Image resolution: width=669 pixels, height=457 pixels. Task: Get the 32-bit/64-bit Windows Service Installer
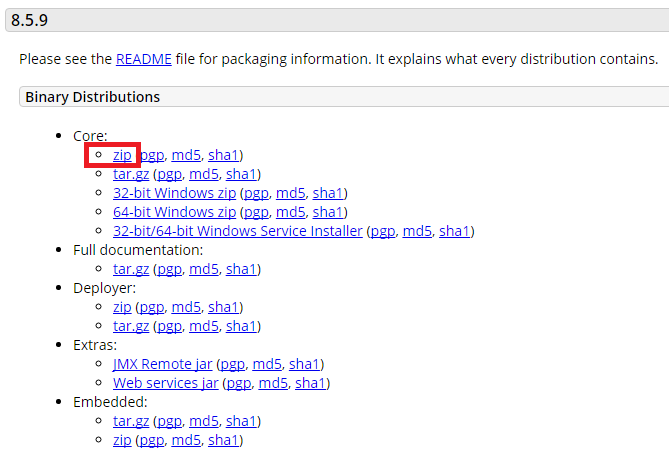point(238,231)
